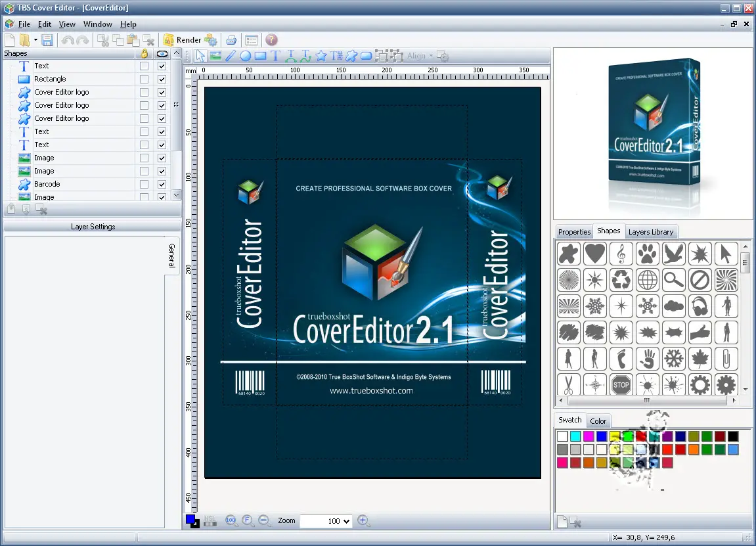Screen dimensions: 756x546
Task: Switch to the Properties tab
Action: pos(574,232)
